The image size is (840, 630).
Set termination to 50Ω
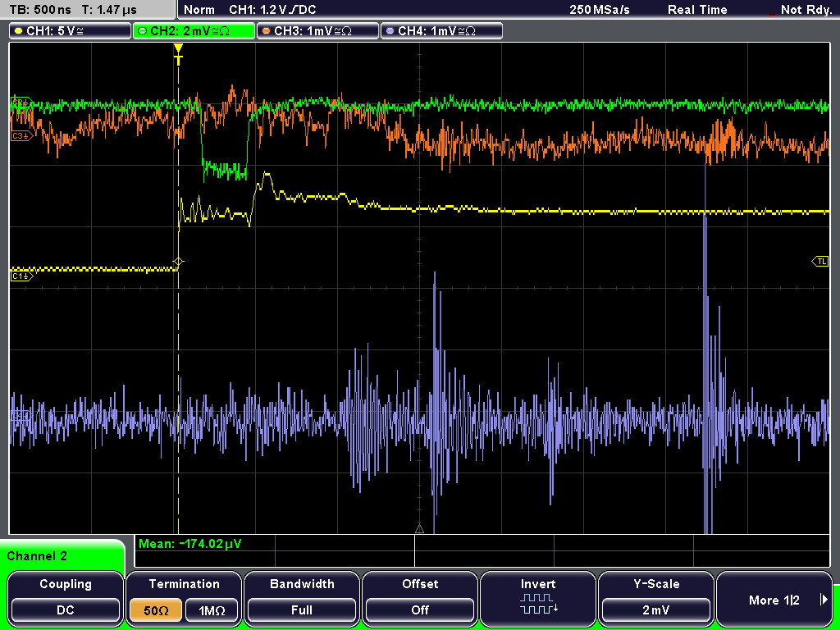point(156,610)
